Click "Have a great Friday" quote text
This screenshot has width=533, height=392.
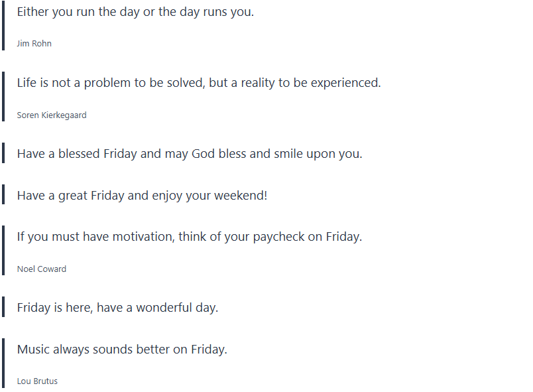tap(142, 196)
